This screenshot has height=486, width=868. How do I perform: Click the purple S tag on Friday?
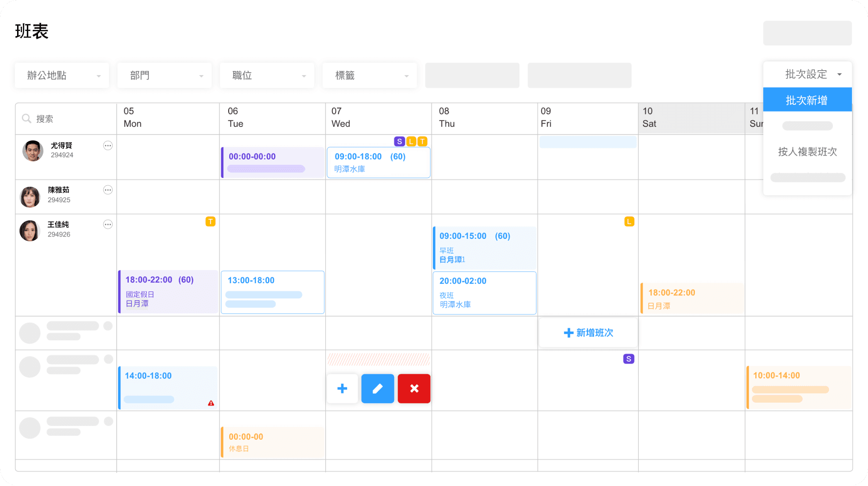click(x=629, y=359)
